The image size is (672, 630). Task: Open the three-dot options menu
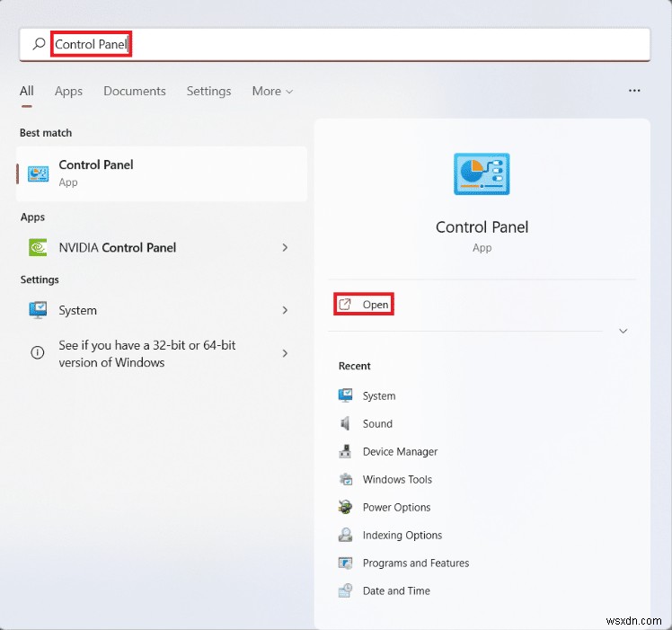pos(634,91)
